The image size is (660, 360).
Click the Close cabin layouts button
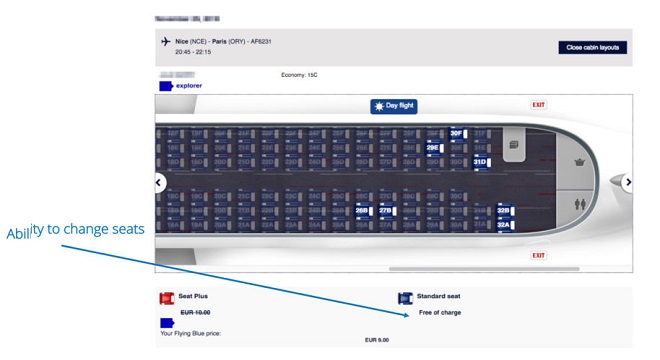pyautogui.click(x=593, y=48)
